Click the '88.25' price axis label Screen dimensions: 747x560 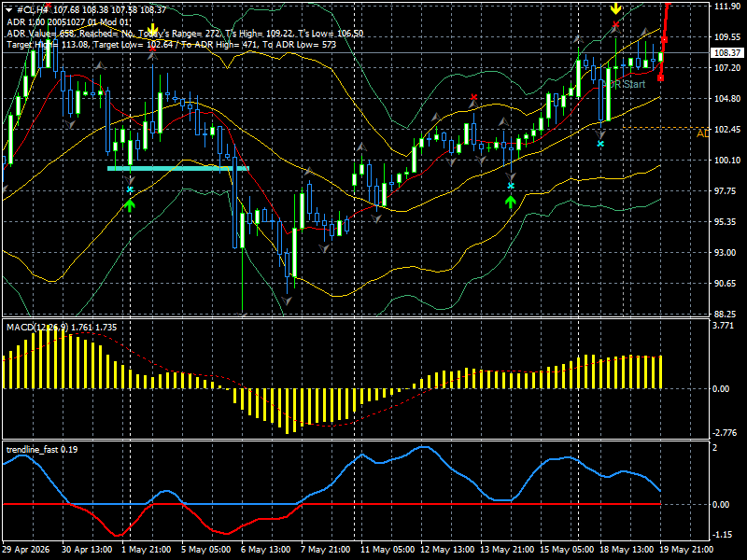pyautogui.click(x=727, y=315)
